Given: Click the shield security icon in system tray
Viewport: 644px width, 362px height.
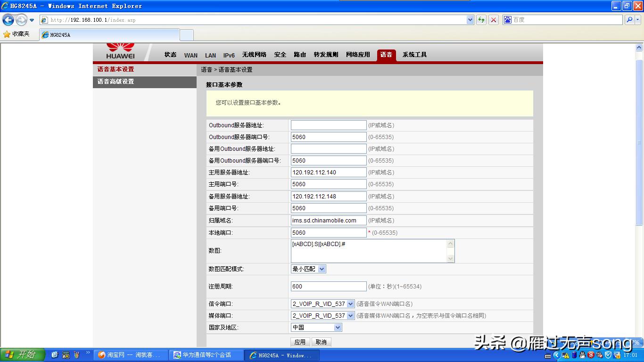Looking at the screenshot, I should coord(608,356).
